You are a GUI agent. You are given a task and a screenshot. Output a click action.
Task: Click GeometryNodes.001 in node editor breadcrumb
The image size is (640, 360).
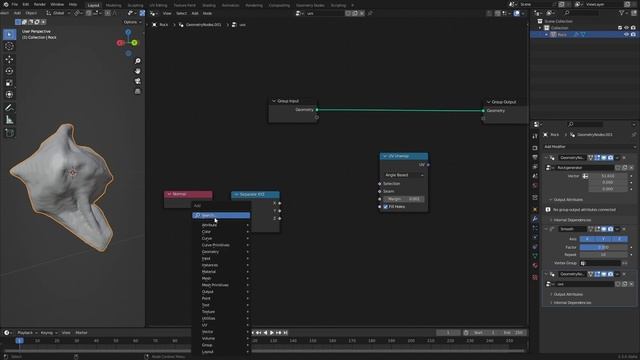203,25
